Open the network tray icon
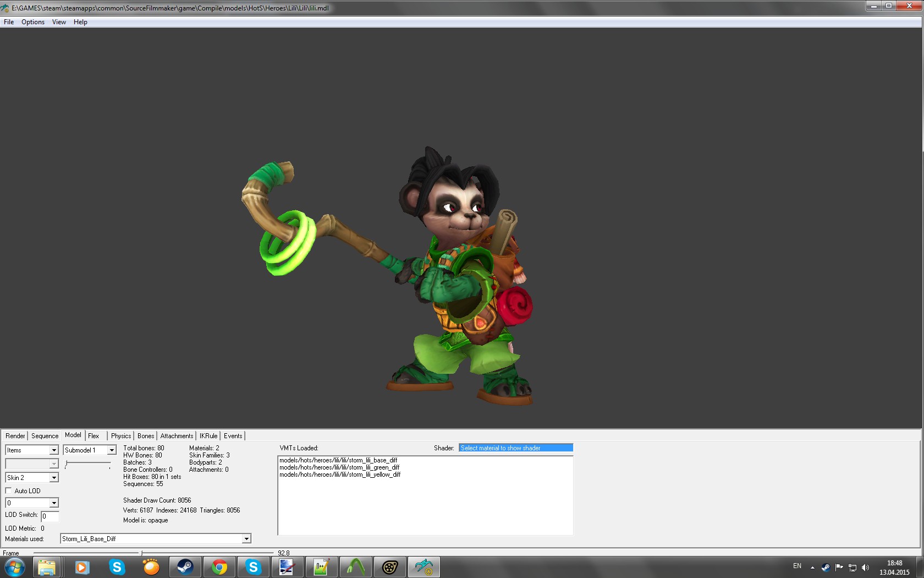924x578 pixels. [853, 567]
